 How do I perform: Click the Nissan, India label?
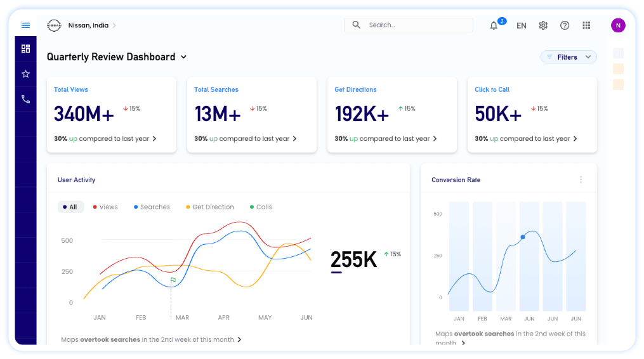(x=88, y=25)
